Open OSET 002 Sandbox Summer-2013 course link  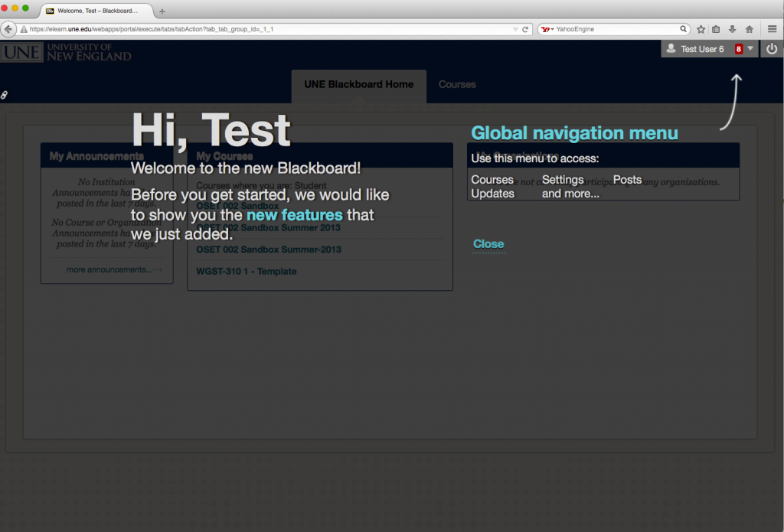click(269, 250)
